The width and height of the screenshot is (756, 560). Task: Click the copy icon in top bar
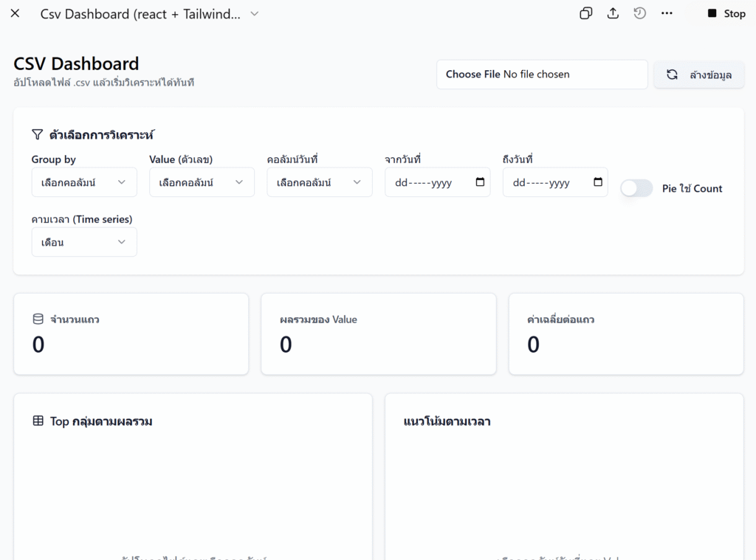pos(585,13)
